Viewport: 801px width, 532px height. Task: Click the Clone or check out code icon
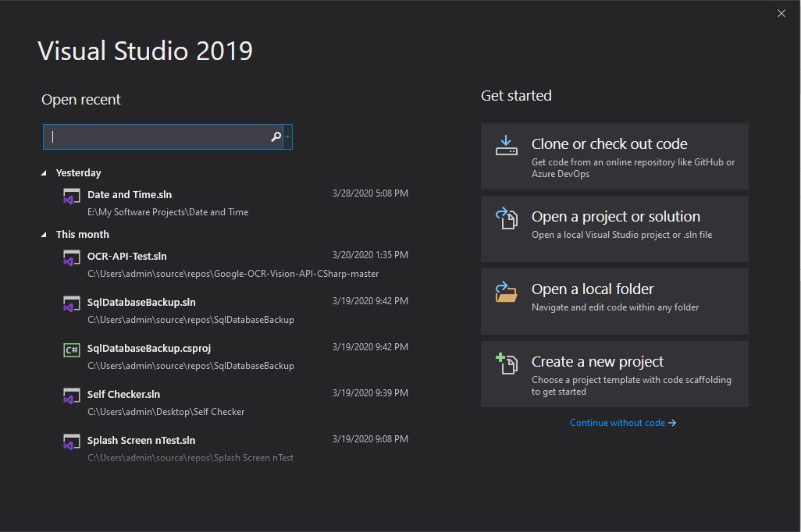506,146
